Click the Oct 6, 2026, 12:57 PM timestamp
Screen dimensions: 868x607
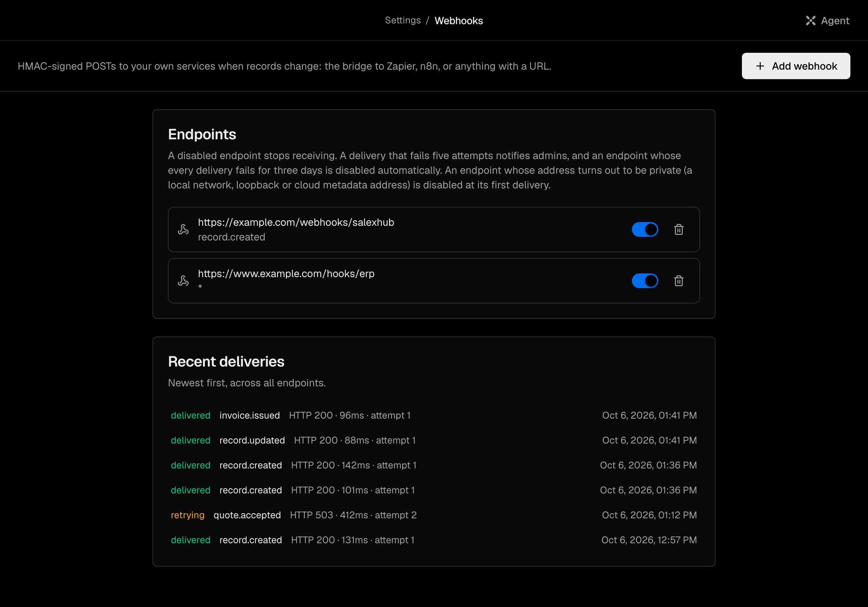tap(649, 540)
